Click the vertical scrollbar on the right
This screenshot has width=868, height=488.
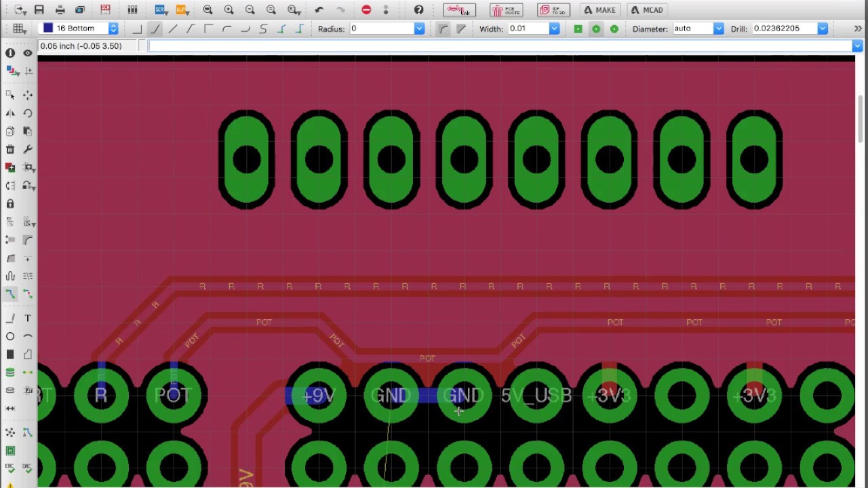pos(861,119)
